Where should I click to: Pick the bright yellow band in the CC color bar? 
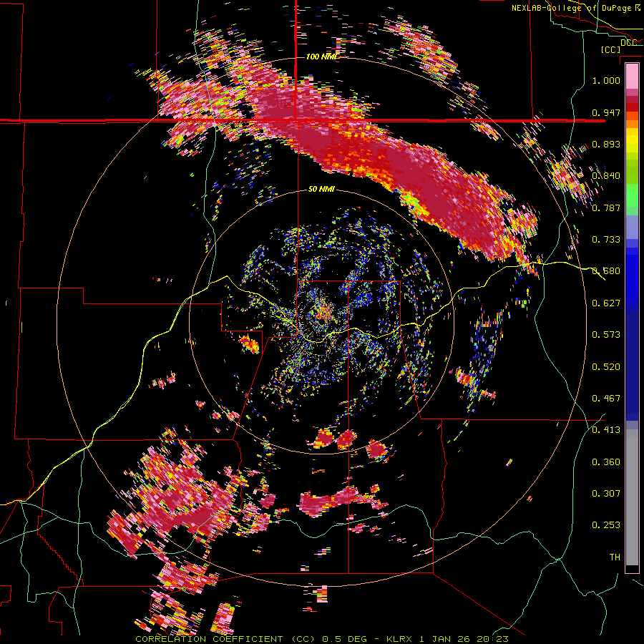[632, 140]
